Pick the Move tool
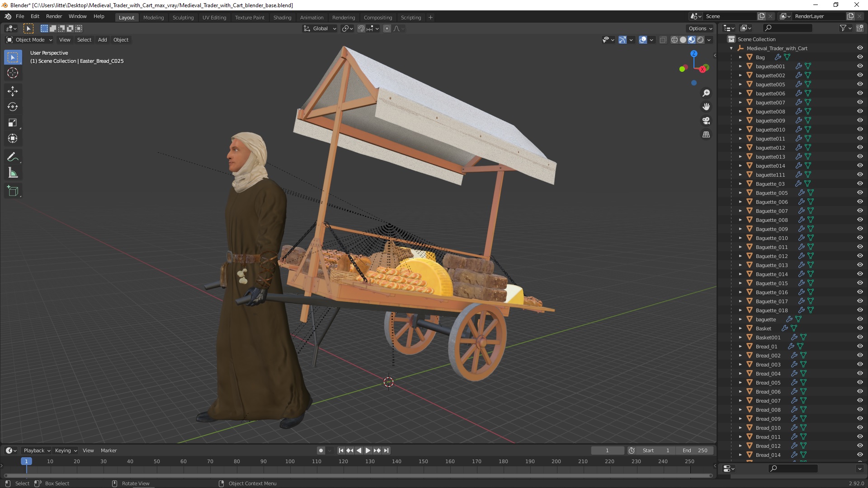Viewport: 868px width, 488px height. coord(13,91)
